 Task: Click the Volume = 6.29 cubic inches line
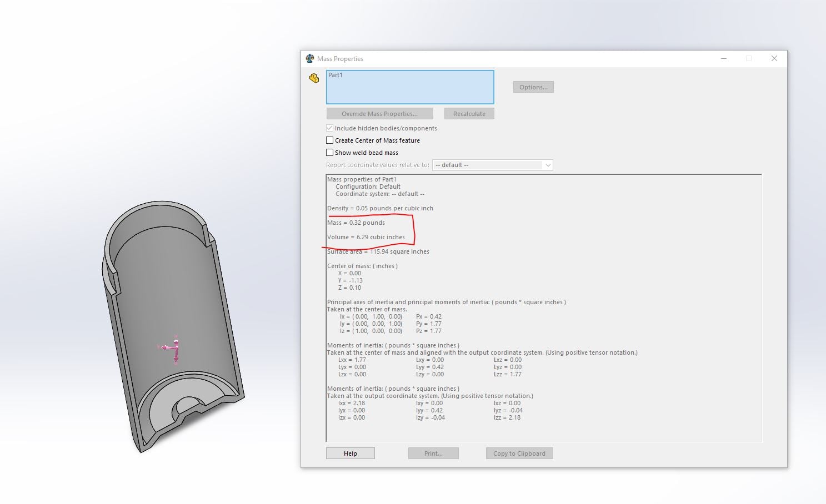[x=366, y=237]
